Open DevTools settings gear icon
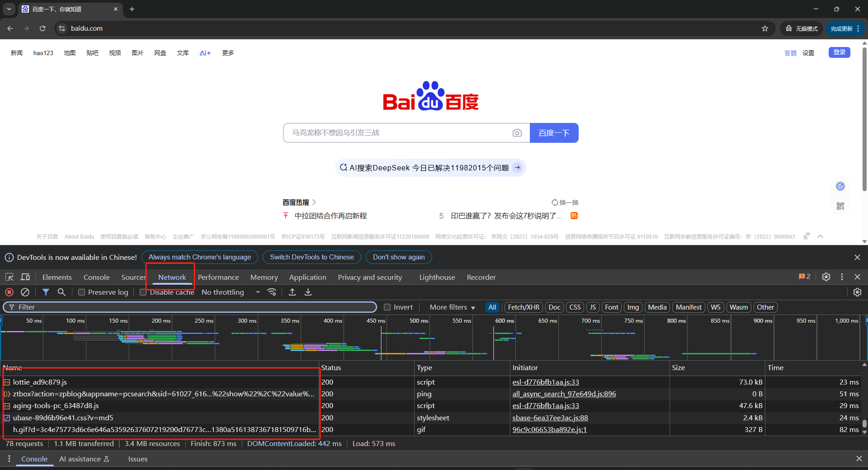 coord(826,277)
